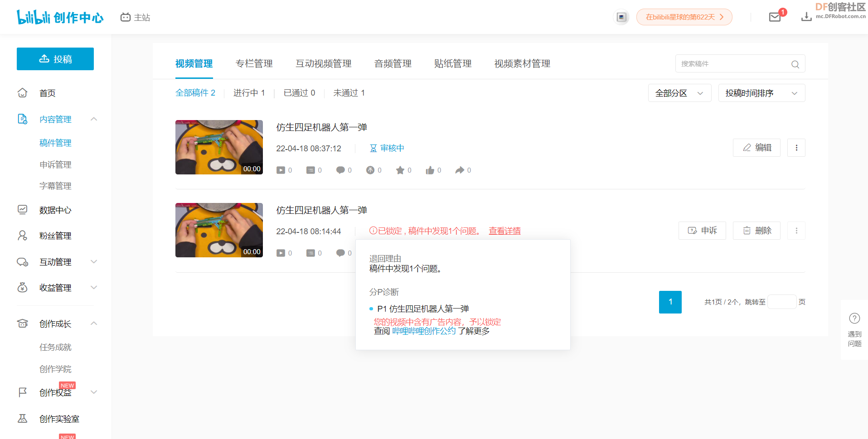Image resolution: width=868 pixels, height=439 pixels.
Task: Click the 粉丝管理 person icon
Action: 22,236
